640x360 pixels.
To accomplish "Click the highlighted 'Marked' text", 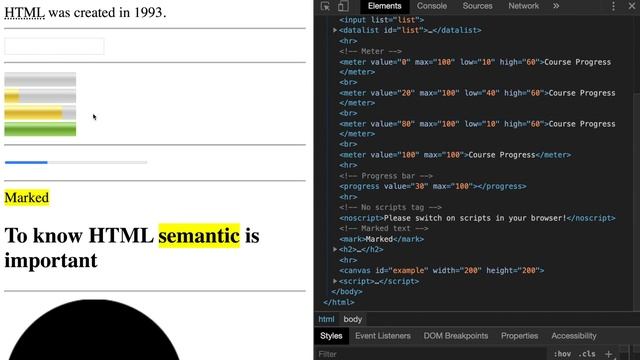I will [27, 198].
